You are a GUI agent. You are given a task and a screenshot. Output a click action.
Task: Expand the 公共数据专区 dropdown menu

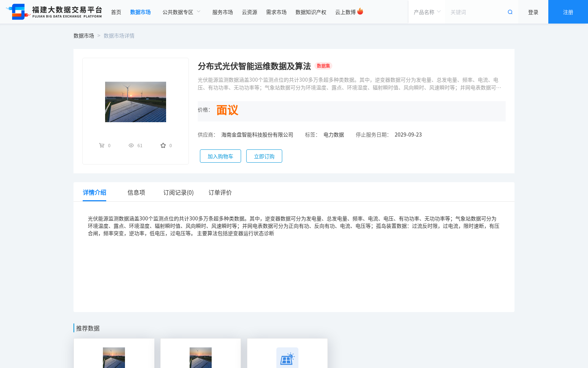pos(182,12)
